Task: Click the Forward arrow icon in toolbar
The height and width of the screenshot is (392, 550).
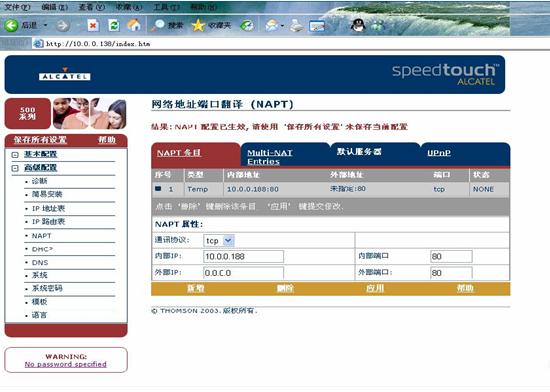Action: (63, 26)
